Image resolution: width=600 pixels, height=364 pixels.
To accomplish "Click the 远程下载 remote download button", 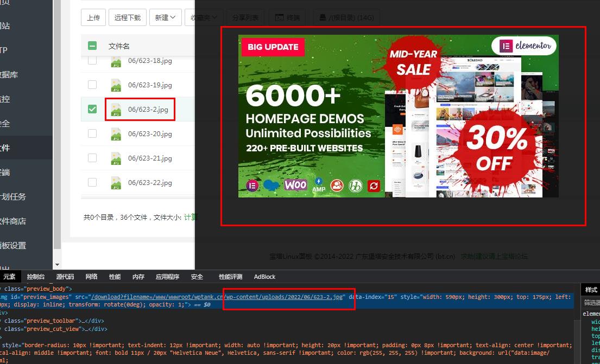I will pos(128,17).
